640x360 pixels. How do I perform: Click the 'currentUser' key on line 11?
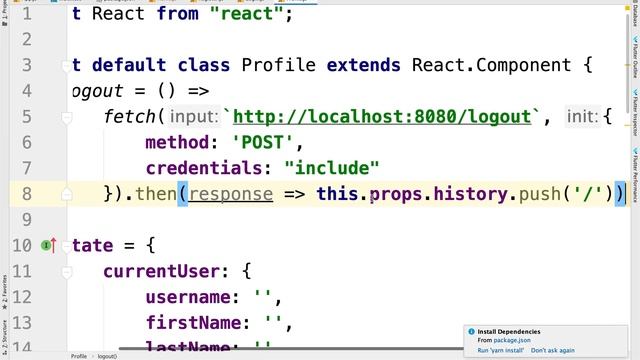[x=161, y=271]
